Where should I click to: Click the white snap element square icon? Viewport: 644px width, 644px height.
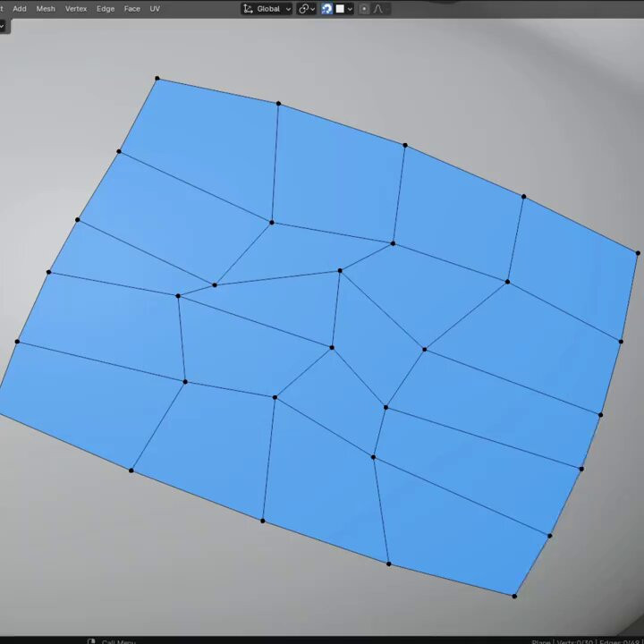340,9
